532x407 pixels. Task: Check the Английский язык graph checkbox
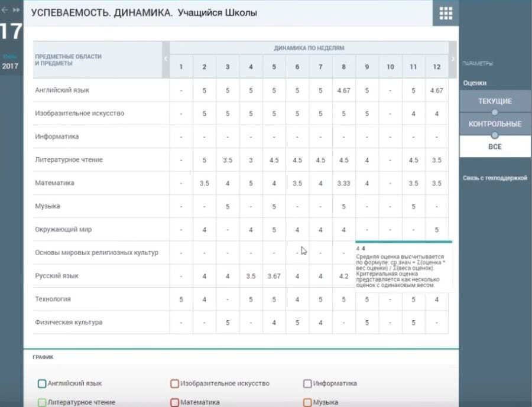(42, 383)
